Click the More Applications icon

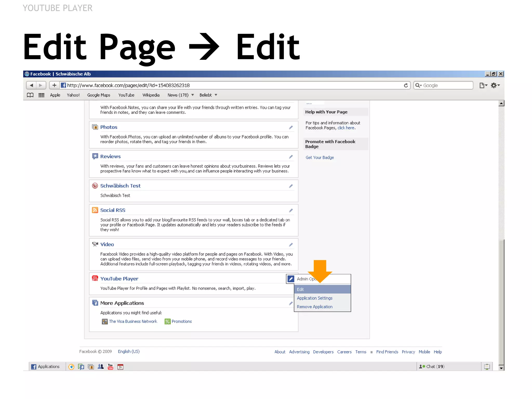(95, 303)
